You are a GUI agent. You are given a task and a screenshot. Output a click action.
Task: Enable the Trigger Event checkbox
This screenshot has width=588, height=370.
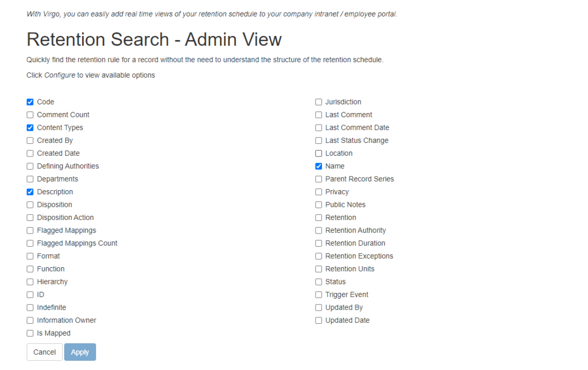point(319,294)
